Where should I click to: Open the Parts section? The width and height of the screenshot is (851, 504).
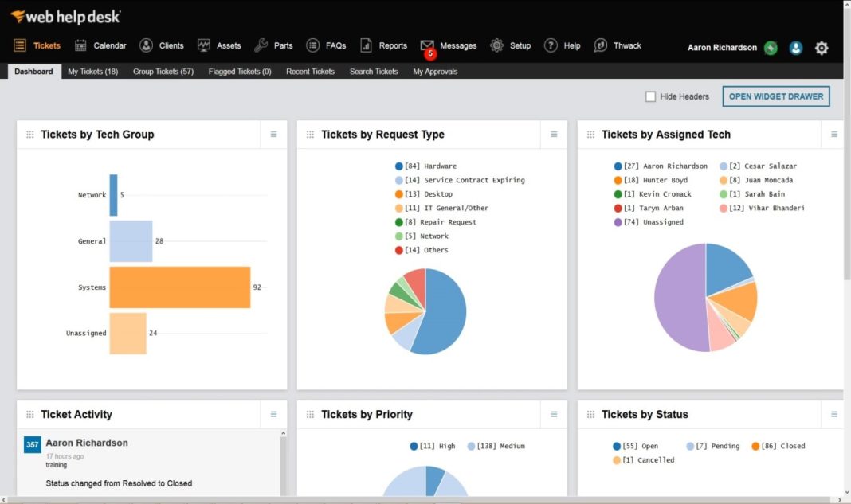point(282,45)
